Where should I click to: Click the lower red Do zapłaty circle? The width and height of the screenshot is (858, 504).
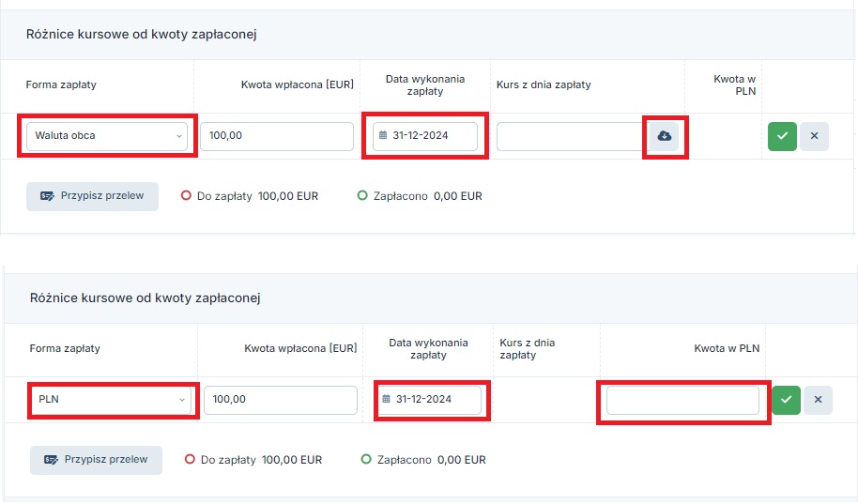[x=190, y=459]
